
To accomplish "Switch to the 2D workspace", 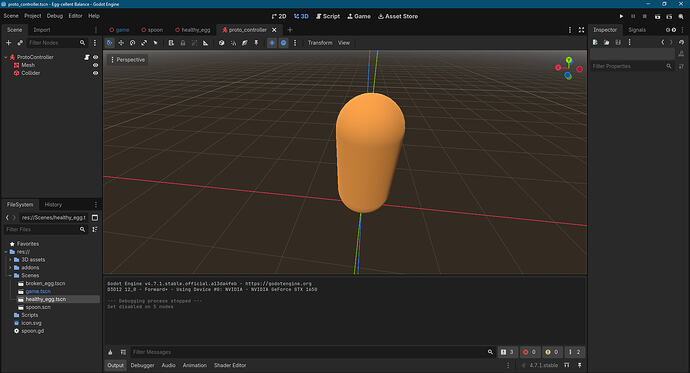I will (x=279, y=16).
